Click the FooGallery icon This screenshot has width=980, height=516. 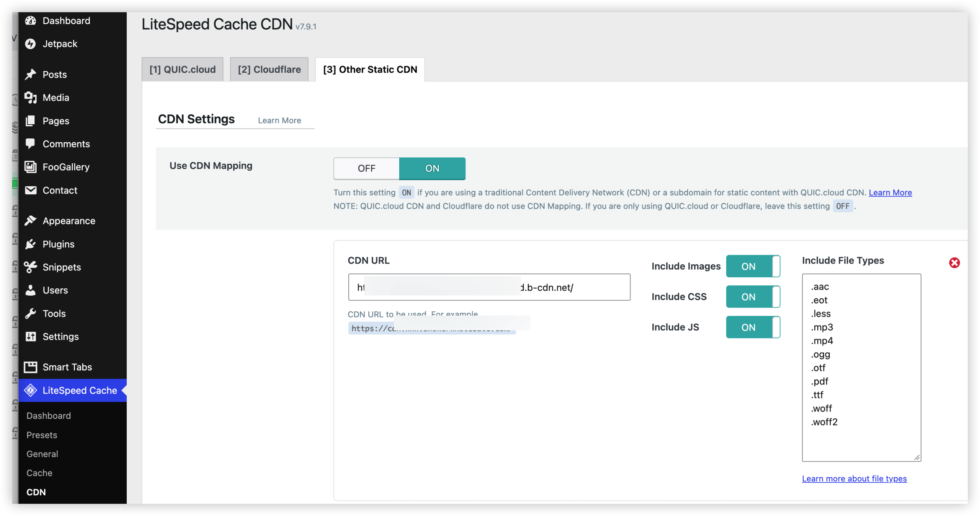coord(30,167)
